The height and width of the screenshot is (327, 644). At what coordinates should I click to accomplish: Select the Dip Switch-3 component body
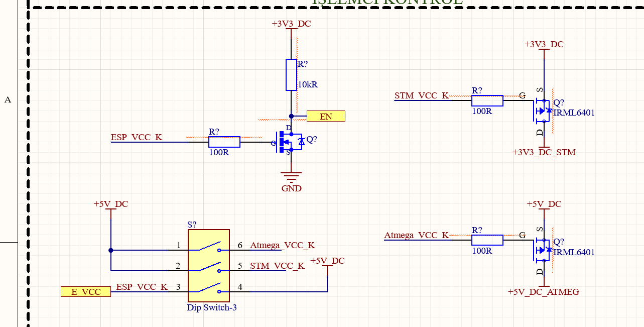click(209, 266)
